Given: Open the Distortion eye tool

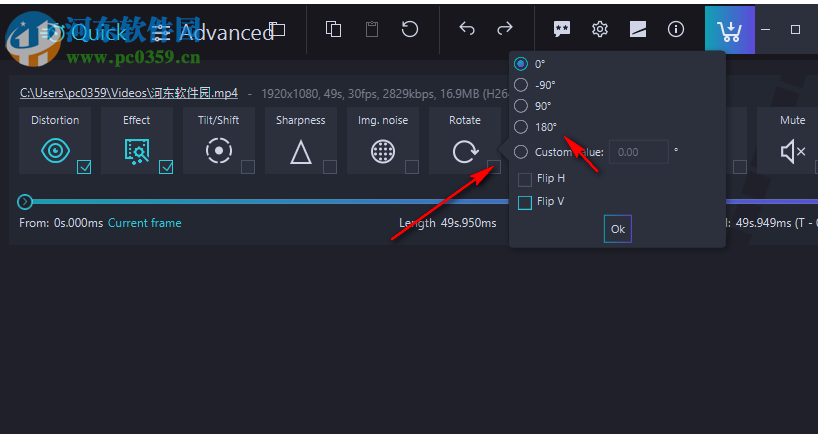Looking at the screenshot, I should point(55,151).
